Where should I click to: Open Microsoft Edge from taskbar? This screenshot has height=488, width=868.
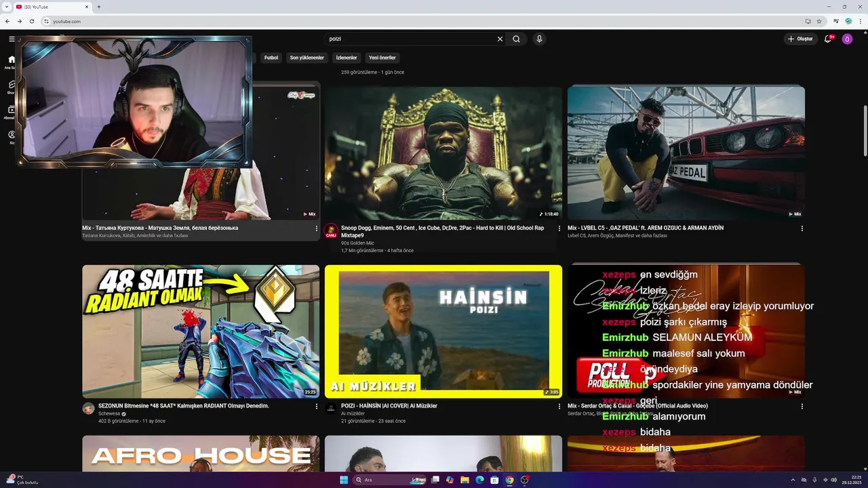click(x=479, y=480)
